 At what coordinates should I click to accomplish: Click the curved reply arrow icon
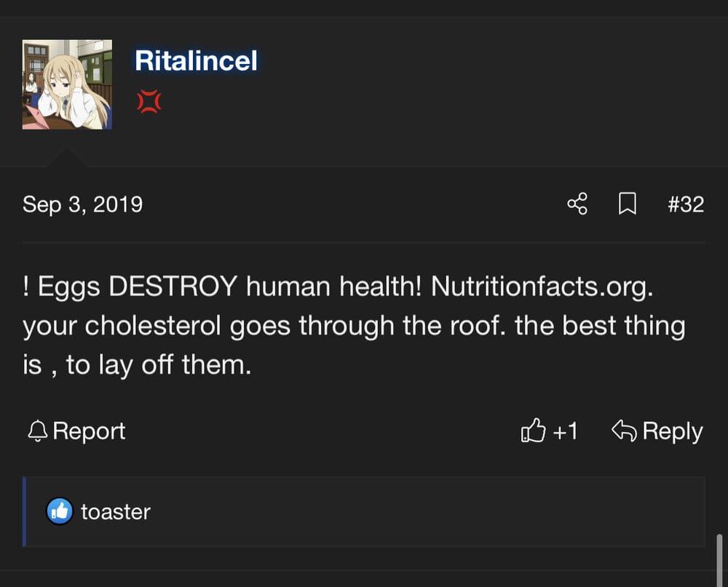(624, 430)
